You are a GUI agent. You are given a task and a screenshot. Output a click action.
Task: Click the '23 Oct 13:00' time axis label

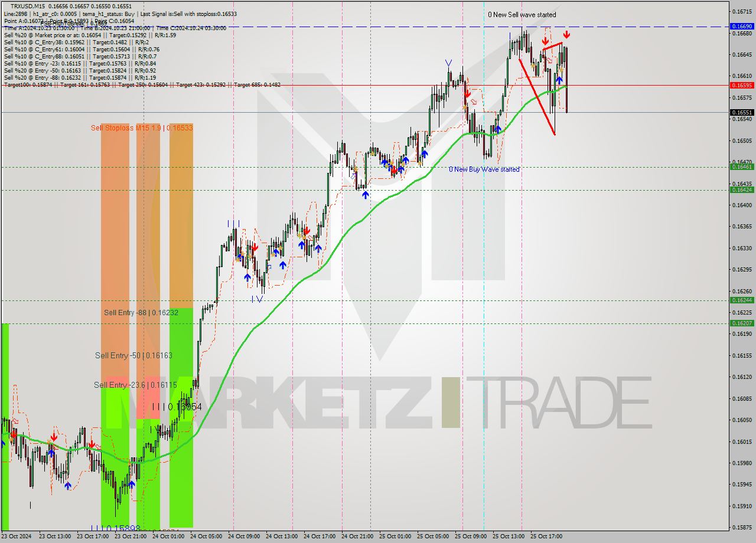(55, 537)
